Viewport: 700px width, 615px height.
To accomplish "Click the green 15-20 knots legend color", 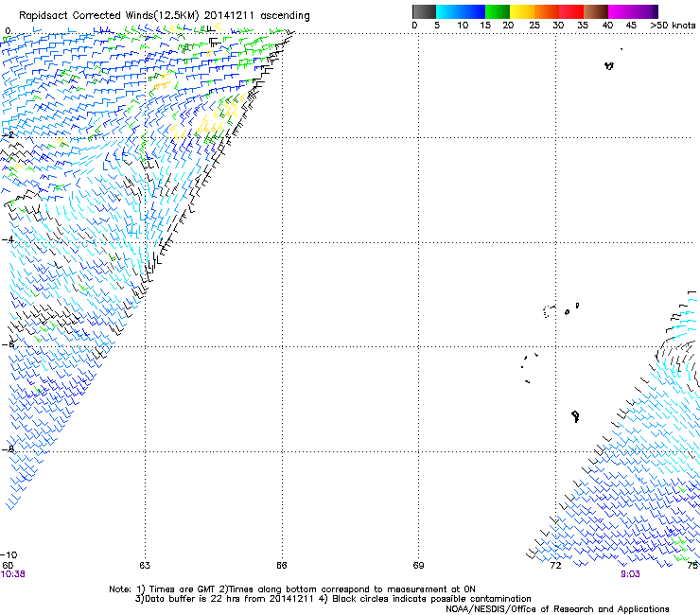I will [498, 11].
